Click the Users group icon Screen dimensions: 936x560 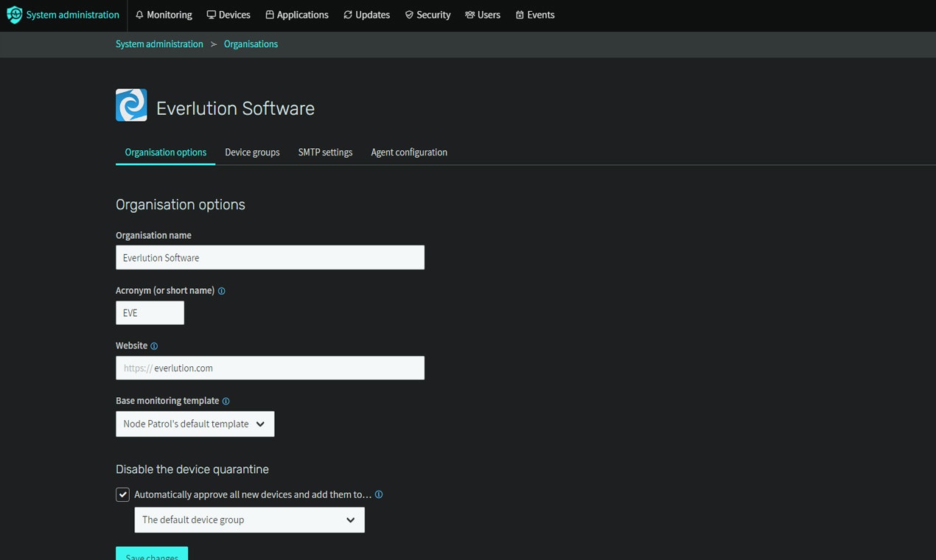pyautogui.click(x=469, y=15)
